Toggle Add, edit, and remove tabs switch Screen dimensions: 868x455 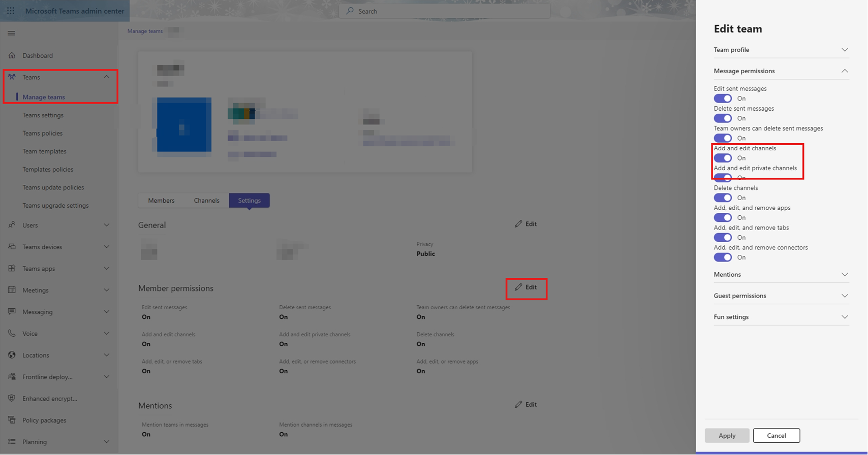(723, 237)
